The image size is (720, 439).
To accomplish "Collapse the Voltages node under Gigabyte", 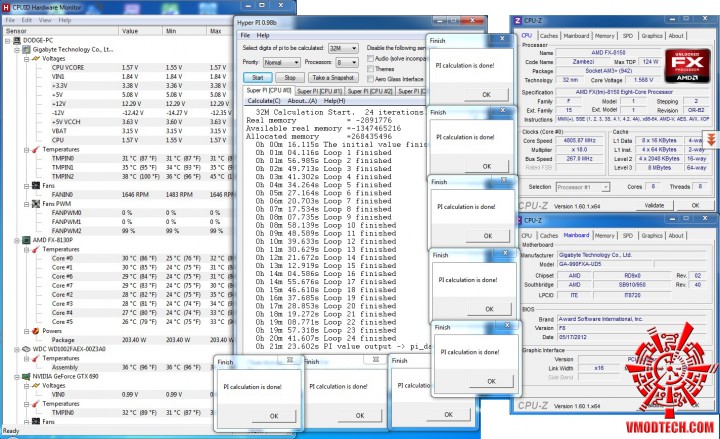I will [x=26, y=59].
